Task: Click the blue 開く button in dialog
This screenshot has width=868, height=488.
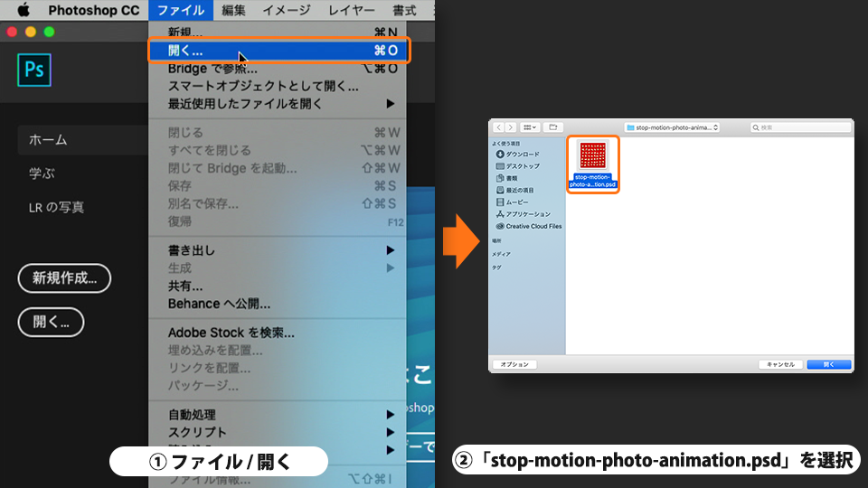Action: coord(829,364)
